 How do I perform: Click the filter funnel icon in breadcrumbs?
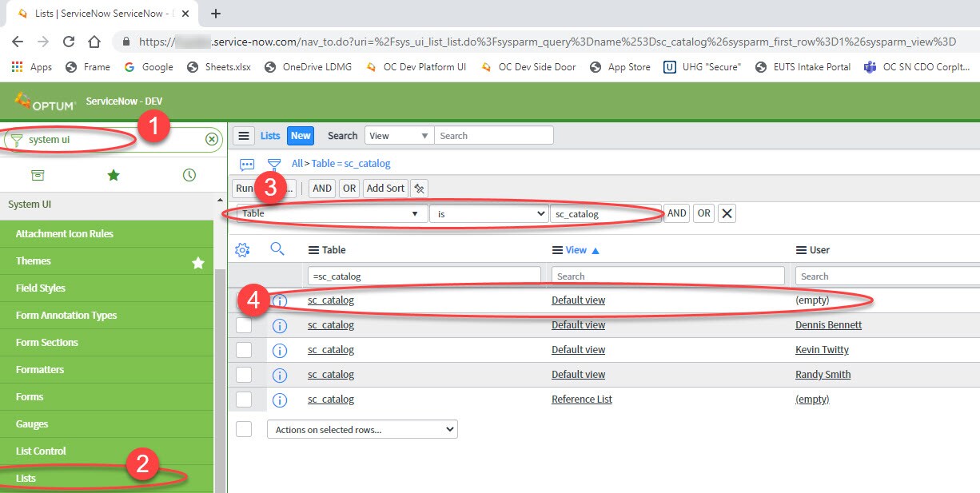click(274, 163)
